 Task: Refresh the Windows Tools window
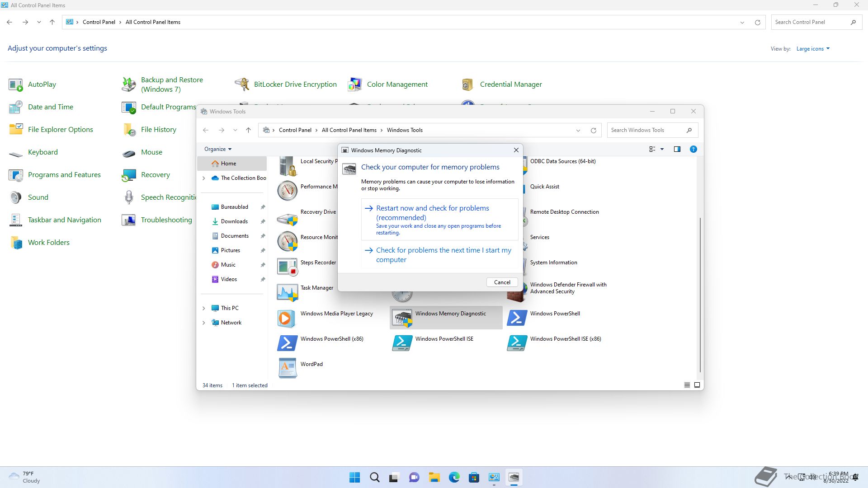593,130
